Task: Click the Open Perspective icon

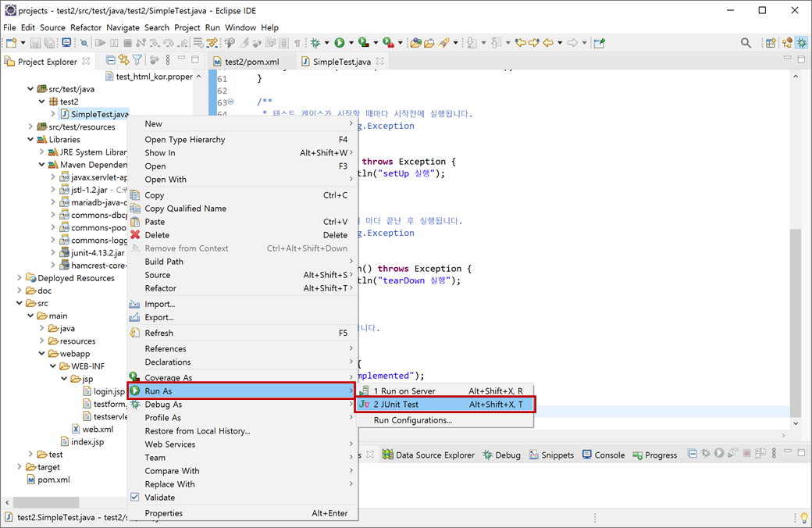Action: (771, 43)
